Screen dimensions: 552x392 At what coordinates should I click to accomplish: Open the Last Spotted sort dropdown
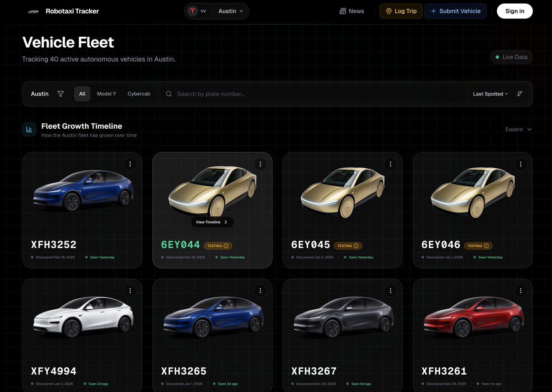point(490,94)
